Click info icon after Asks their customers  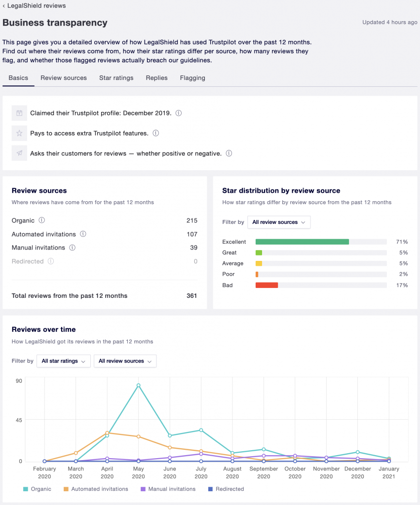click(229, 153)
